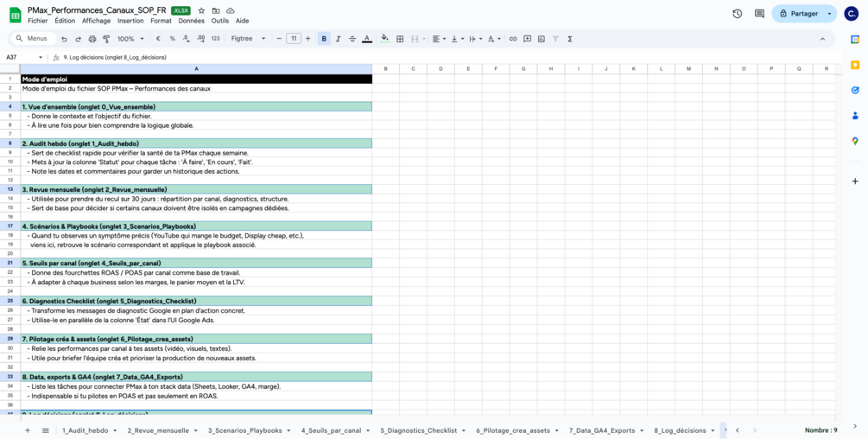
Task: Move document to folder icon
Action: [216, 10]
